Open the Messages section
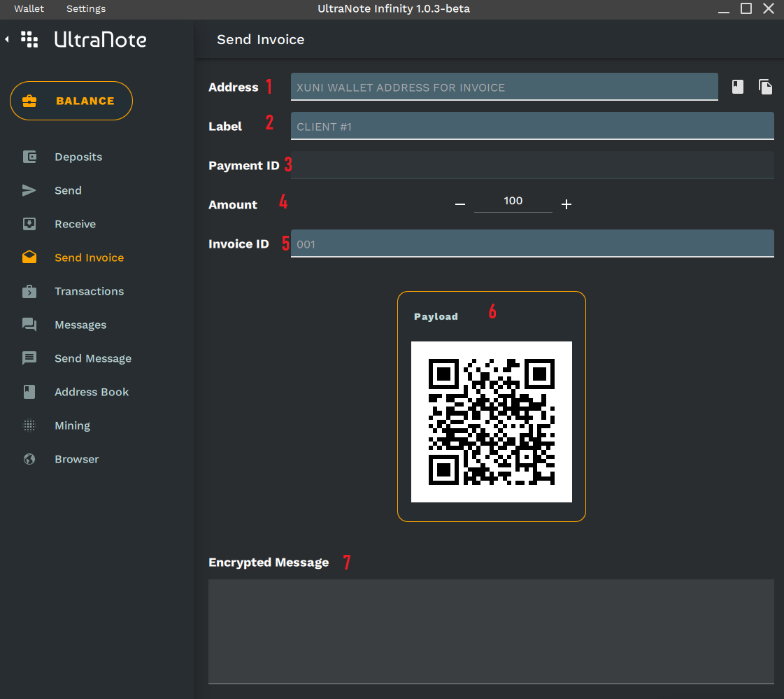The height and width of the screenshot is (699, 784). tap(80, 325)
